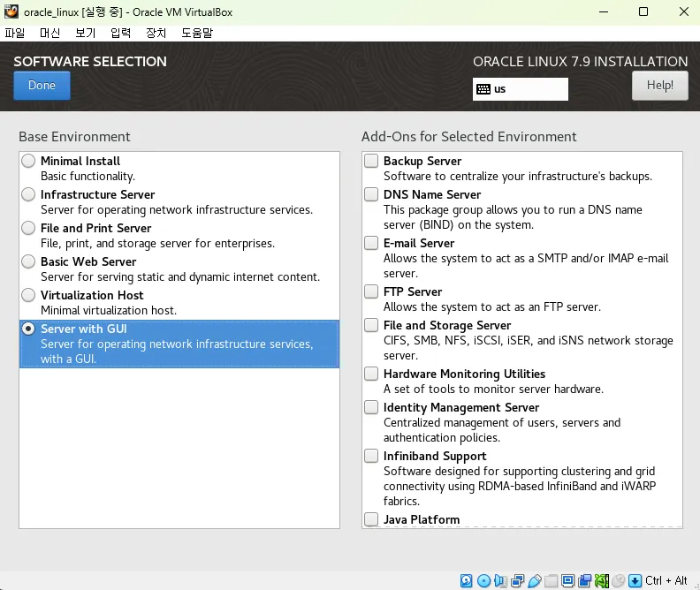Click the display settings status icon
The width and height of the screenshot is (700, 590).
pos(567,580)
